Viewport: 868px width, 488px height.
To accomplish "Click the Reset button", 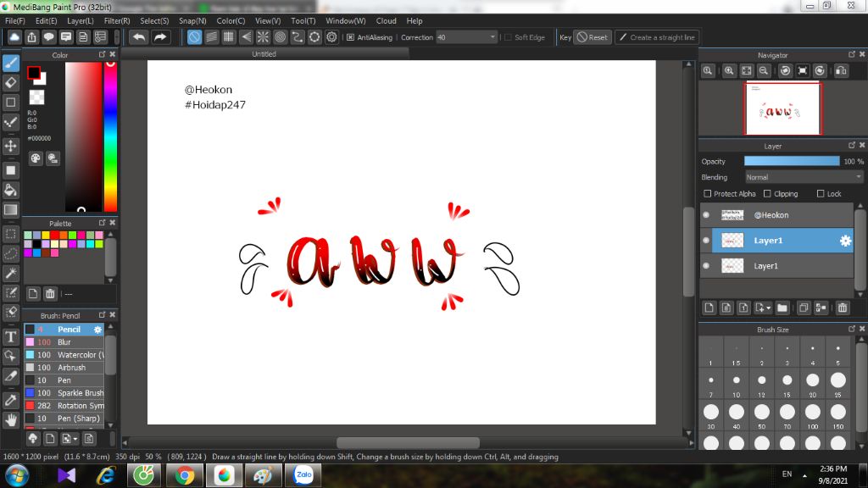I will pyautogui.click(x=592, y=37).
